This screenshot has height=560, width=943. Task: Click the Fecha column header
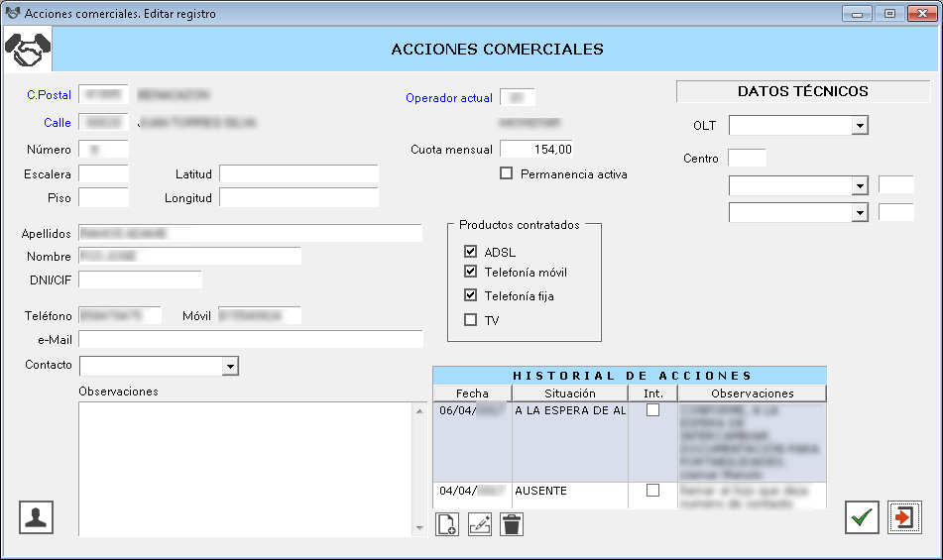point(472,393)
